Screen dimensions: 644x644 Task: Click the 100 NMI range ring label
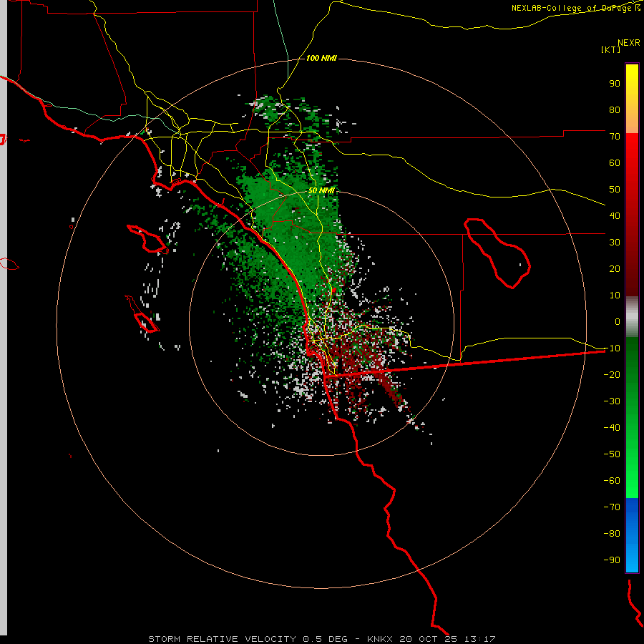(321, 58)
